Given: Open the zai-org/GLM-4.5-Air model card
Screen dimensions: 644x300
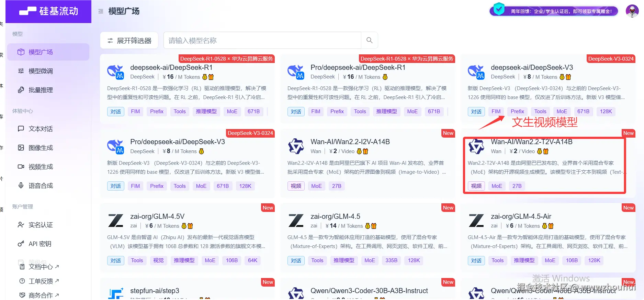Looking at the screenshot, I should pos(548,238).
